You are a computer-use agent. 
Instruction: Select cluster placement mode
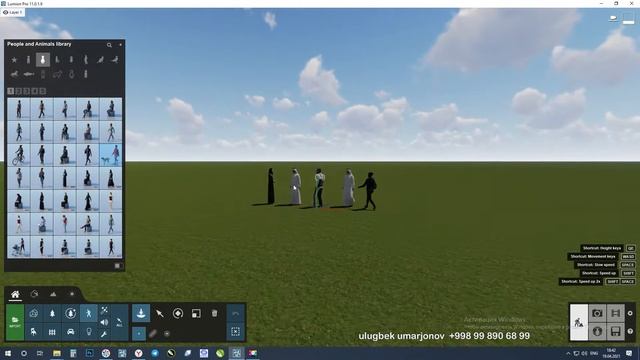(x=167, y=334)
